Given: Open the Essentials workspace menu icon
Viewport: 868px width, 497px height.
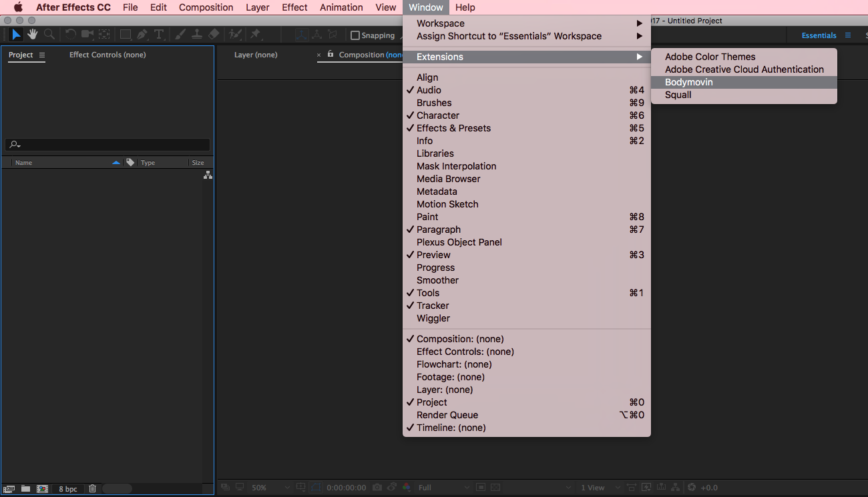Looking at the screenshot, I should click(x=848, y=35).
